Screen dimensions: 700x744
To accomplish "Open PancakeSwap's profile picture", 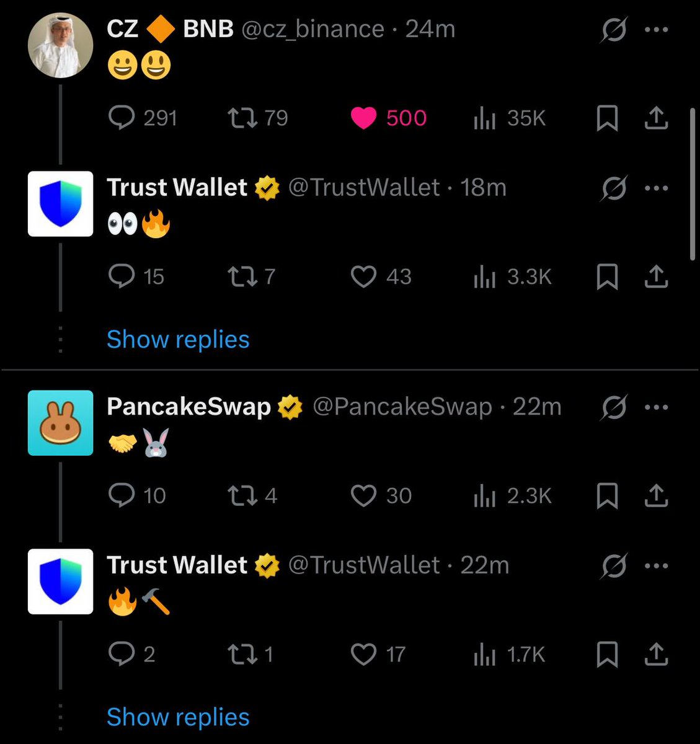I will coord(61,423).
